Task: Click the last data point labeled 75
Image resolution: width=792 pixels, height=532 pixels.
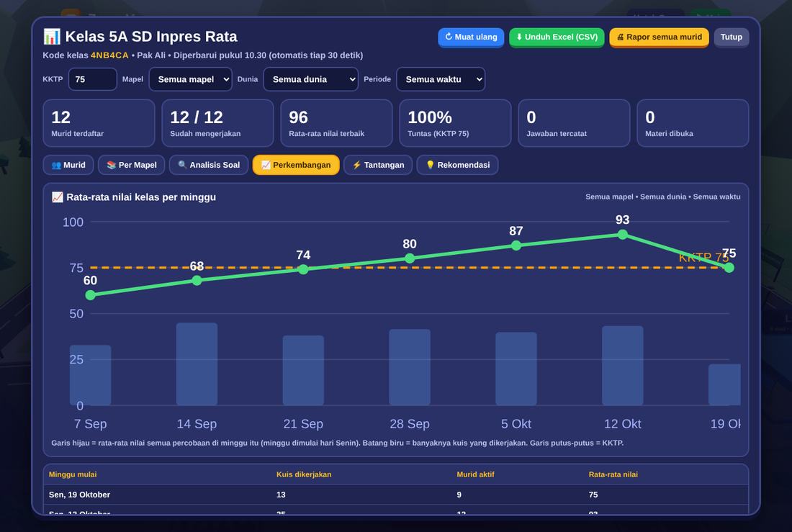Action: pyautogui.click(x=729, y=268)
